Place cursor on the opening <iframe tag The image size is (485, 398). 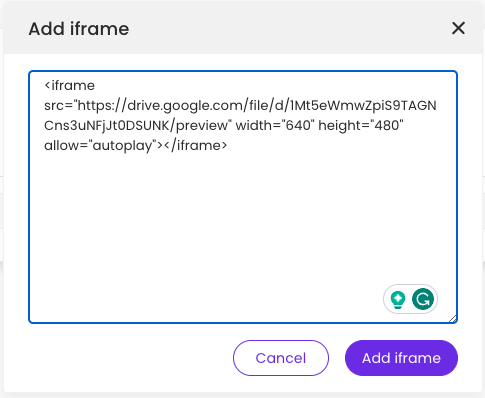coord(70,86)
